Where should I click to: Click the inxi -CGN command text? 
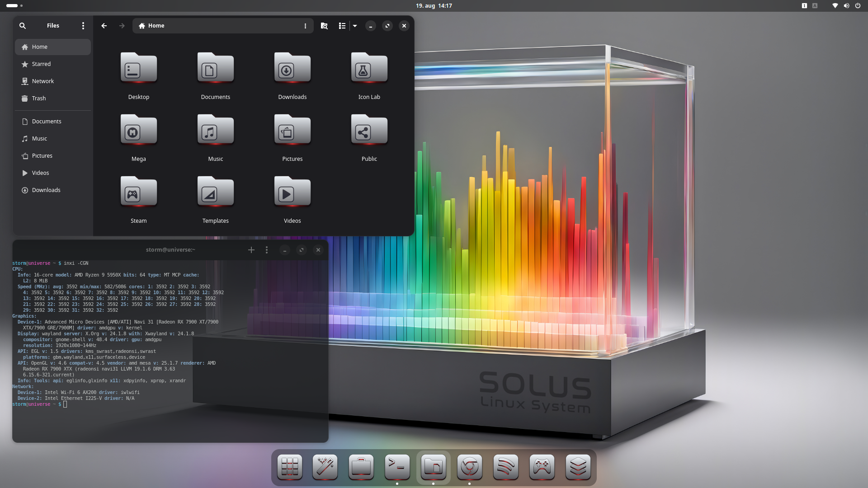[76, 263]
